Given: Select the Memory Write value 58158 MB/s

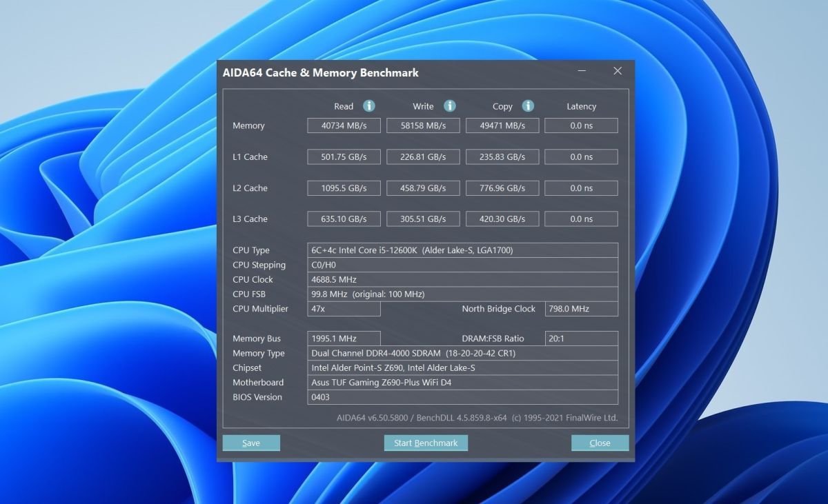Looking at the screenshot, I should (423, 125).
